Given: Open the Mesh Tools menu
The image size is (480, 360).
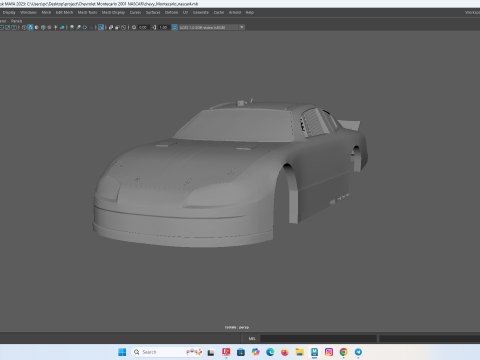Looking at the screenshot, I should 87,12.
